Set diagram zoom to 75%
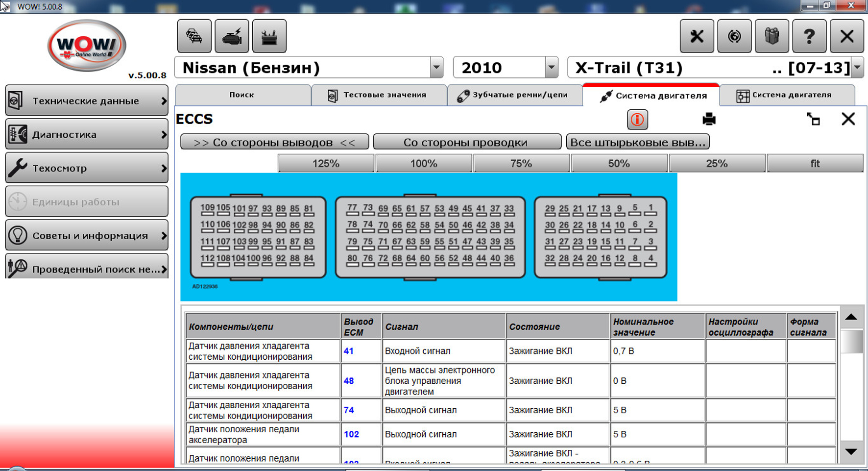The width and height of the screenshot is (868, 471). pos(521,163)
